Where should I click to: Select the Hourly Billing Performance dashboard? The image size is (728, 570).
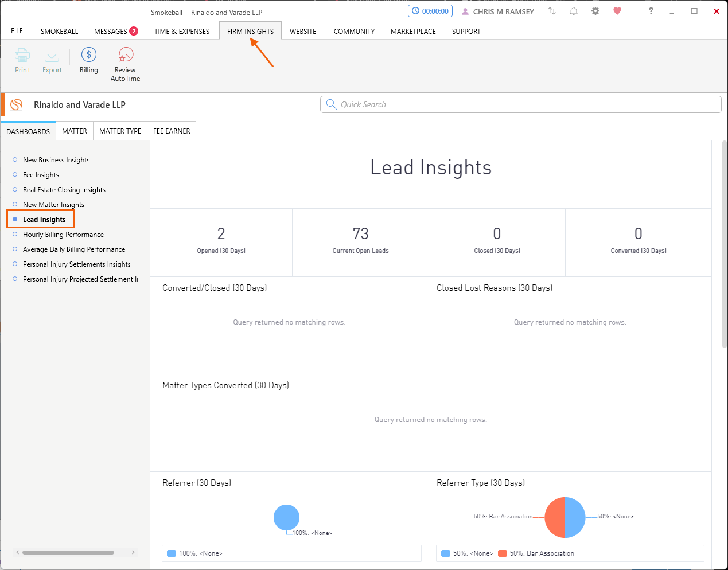[x=63, y=235]
